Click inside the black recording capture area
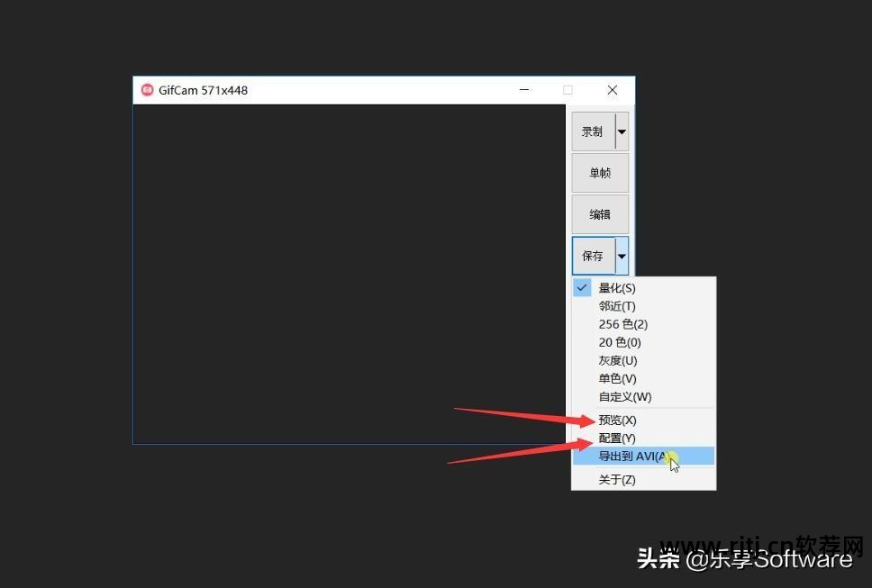 tap(351, 270)
